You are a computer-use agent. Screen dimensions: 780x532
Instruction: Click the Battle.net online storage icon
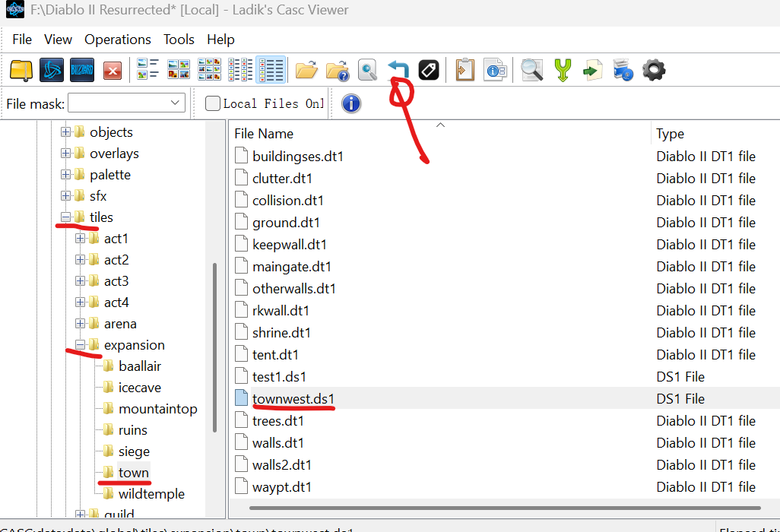point(52,70)
